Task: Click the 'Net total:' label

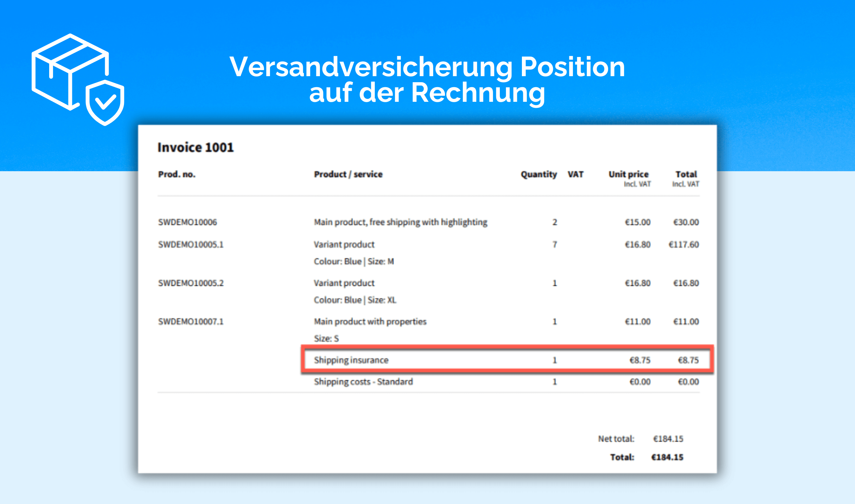Action: pos(616,439)
